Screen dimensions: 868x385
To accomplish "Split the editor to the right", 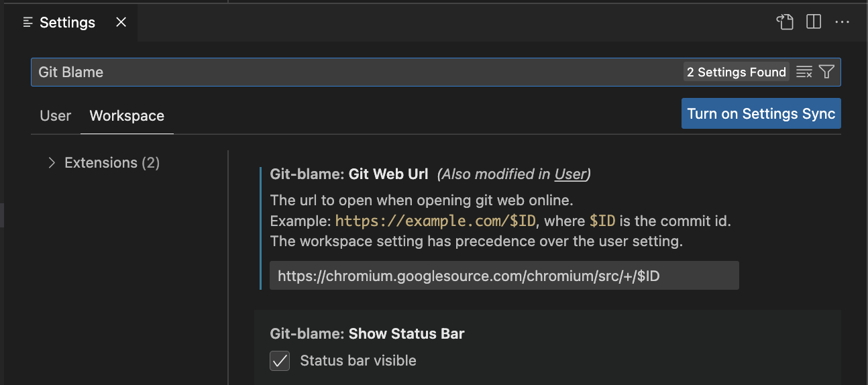I will [814, 22].
